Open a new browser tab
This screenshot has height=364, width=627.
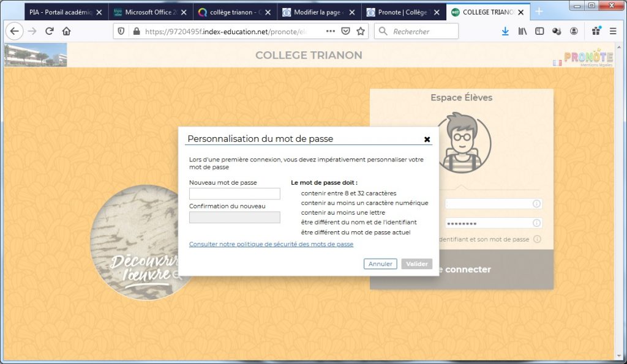click(x=539, y=12)
